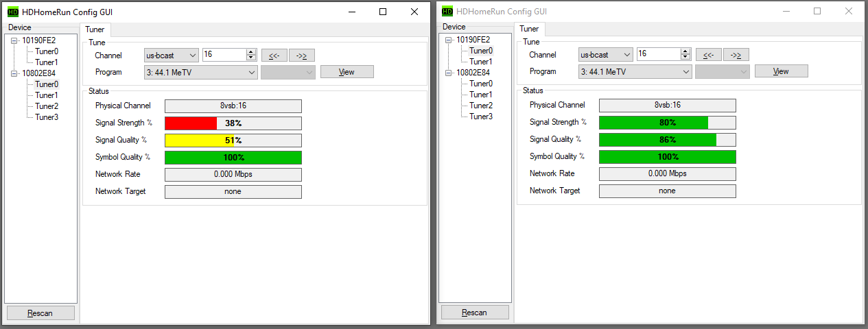
Task: Select Tuner3 under 10802E84 in left window
Action: 47,117
